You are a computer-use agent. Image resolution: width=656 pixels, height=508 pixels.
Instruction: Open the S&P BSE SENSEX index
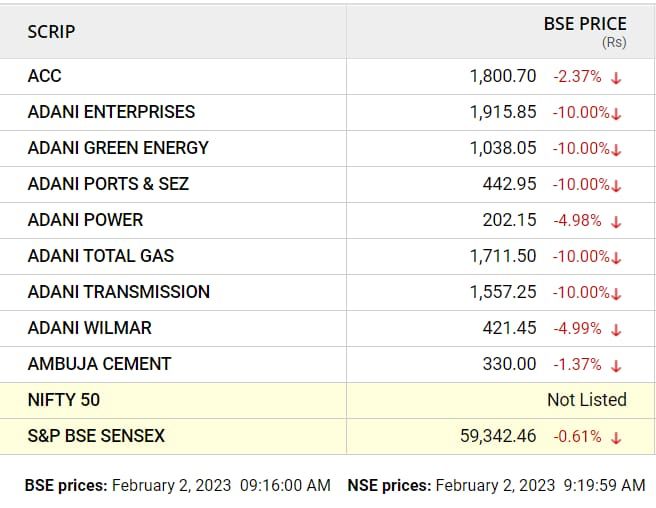pos(96,436)
